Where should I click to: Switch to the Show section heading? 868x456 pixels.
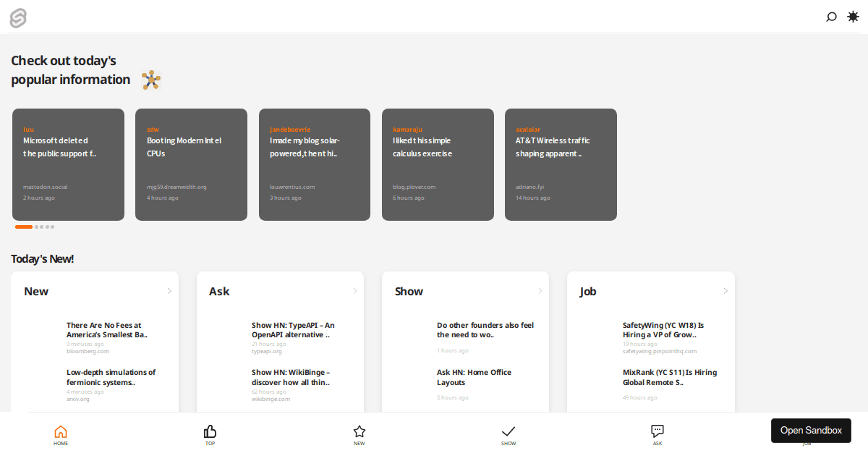pos(409,291)
